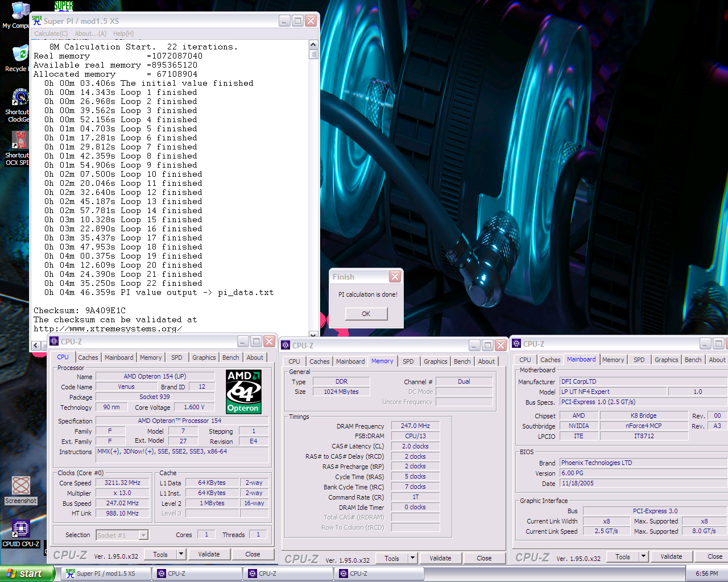The height and width of the screenshot is (582, 728).
Task: Click the DRAM Frequency 247.0 MHz value
Action: 416,426
